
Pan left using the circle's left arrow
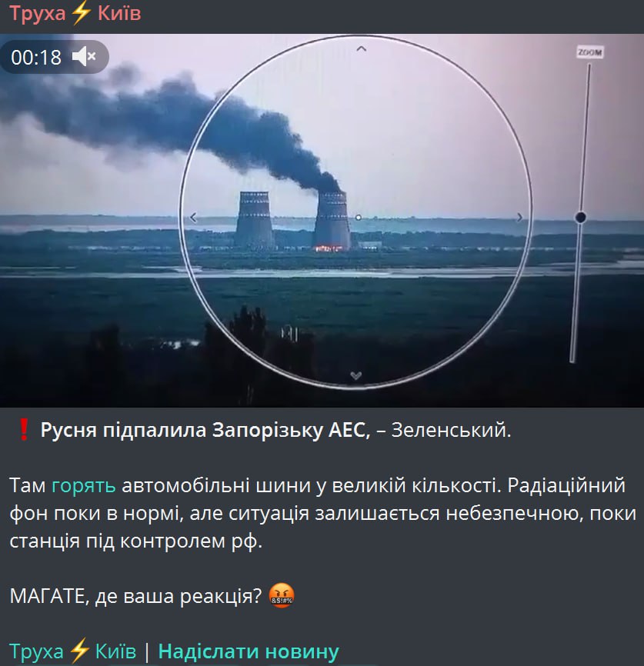pos(193,218)
